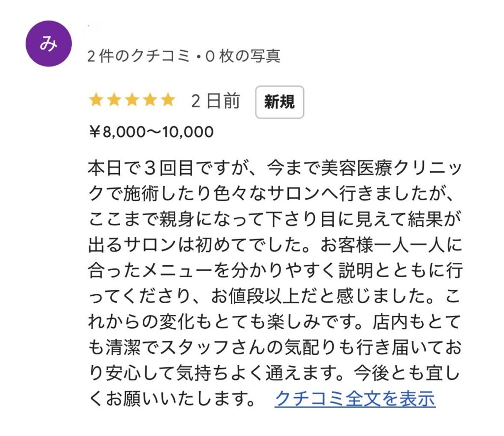Click review line starting 出るサロンは初めて
Screen dimensions: 504x436
(x=275, y=245)
